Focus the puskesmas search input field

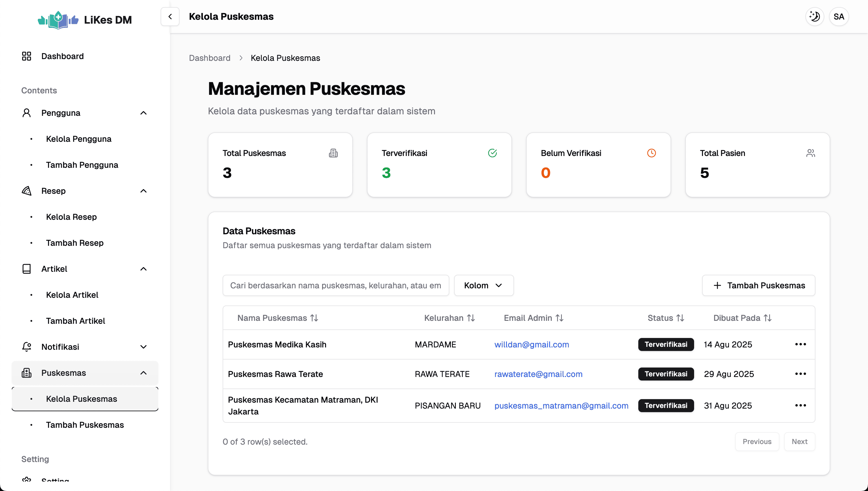[336, 285]
